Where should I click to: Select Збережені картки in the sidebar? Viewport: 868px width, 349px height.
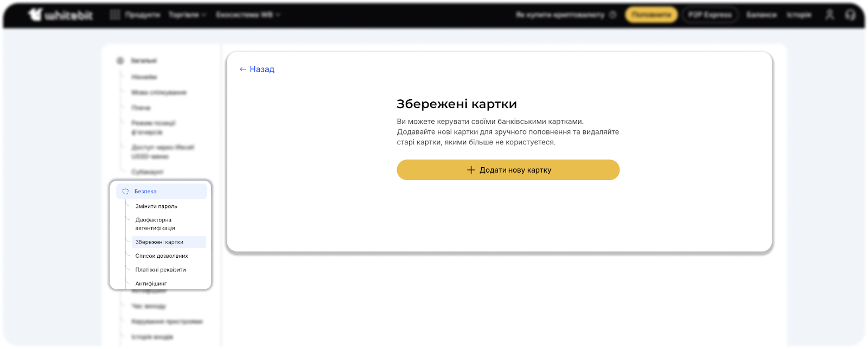tap(159, 242)
